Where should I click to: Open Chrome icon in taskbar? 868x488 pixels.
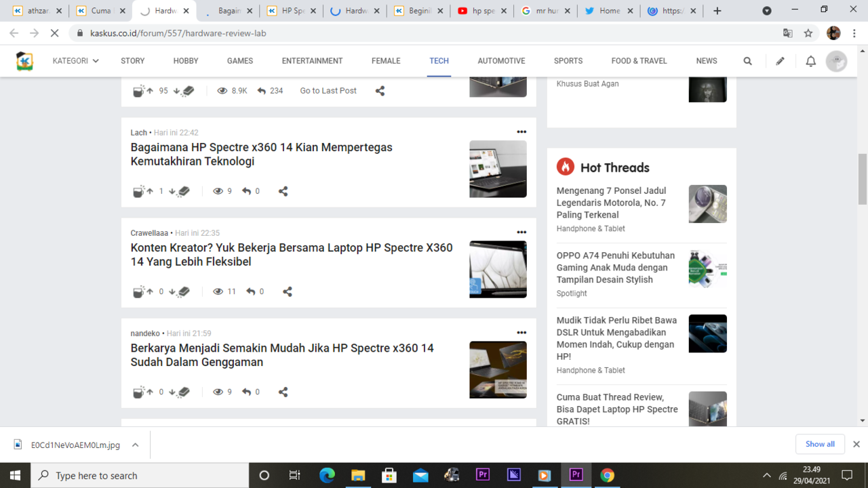[607, 476]
